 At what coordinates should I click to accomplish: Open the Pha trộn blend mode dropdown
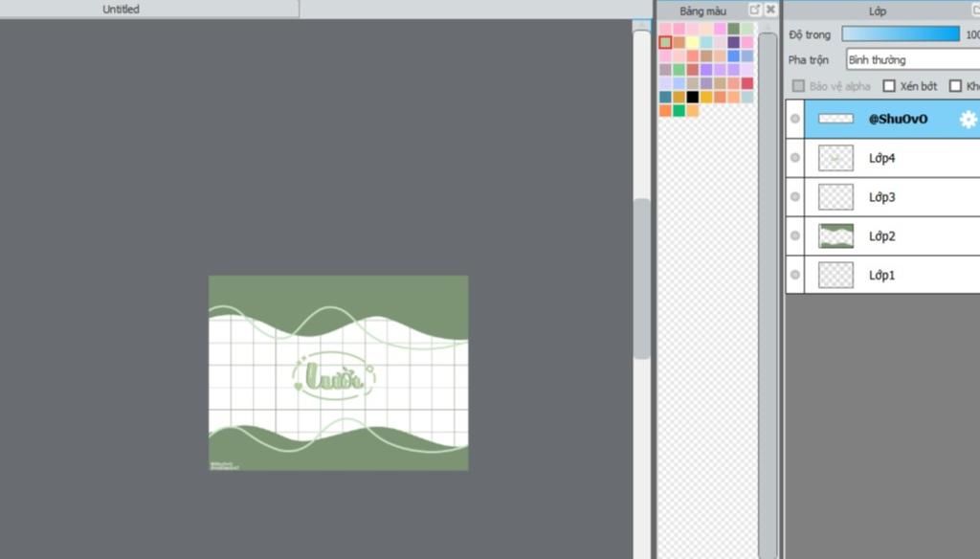913,59
